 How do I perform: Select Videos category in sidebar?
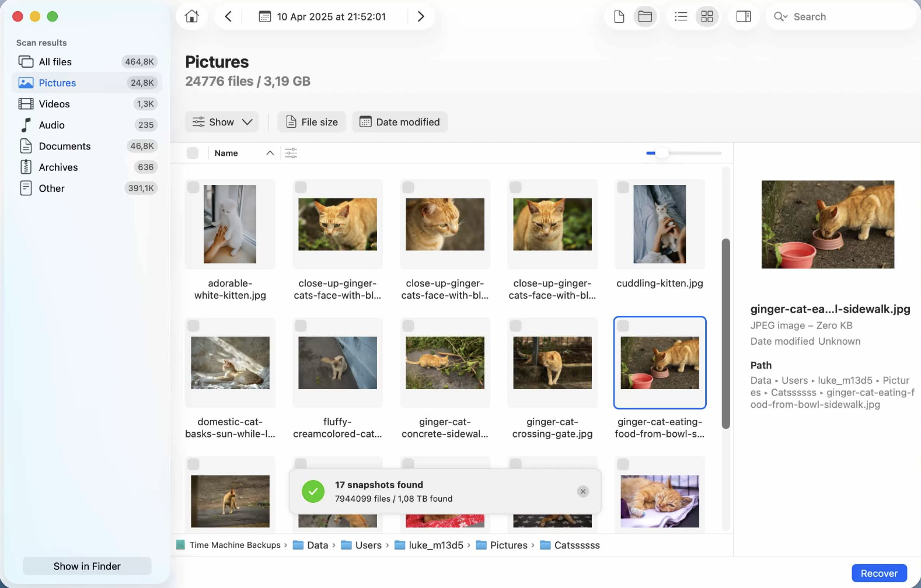tap(87, 104)
